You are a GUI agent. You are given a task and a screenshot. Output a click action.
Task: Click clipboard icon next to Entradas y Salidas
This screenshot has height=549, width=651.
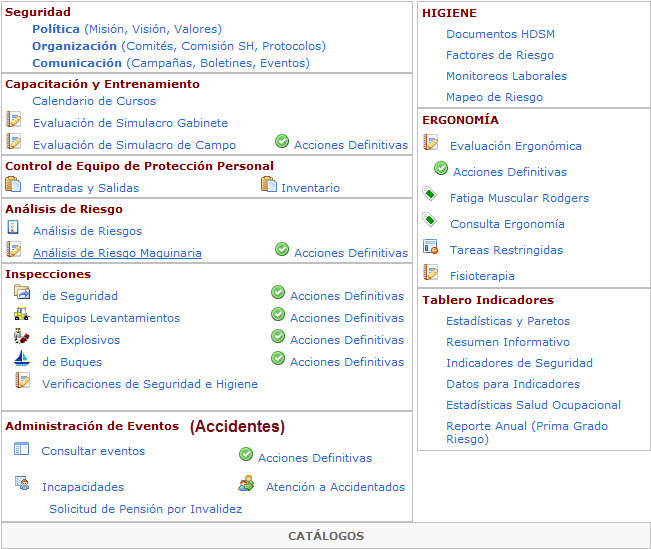pyautogui.click(x=13, y=184)
